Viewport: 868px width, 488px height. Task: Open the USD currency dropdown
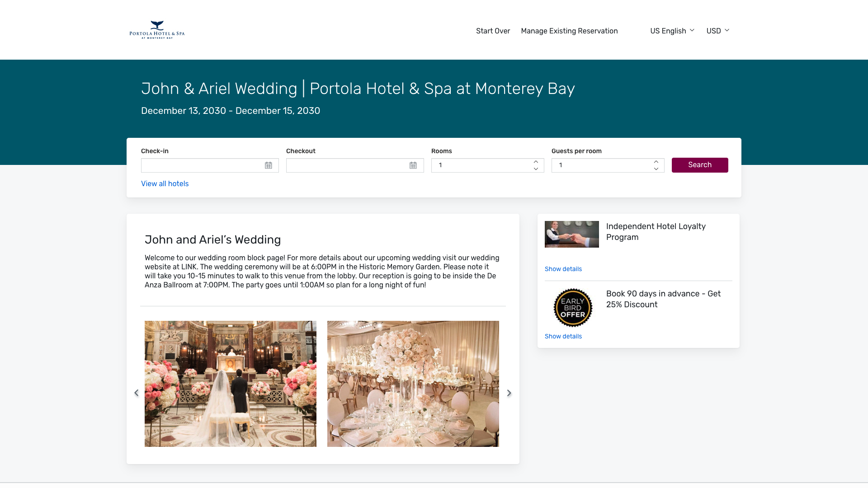717,31
